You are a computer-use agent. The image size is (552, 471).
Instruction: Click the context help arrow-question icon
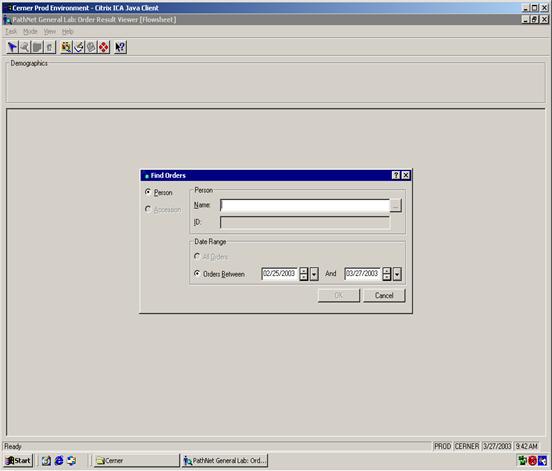[x=120, y=47]
